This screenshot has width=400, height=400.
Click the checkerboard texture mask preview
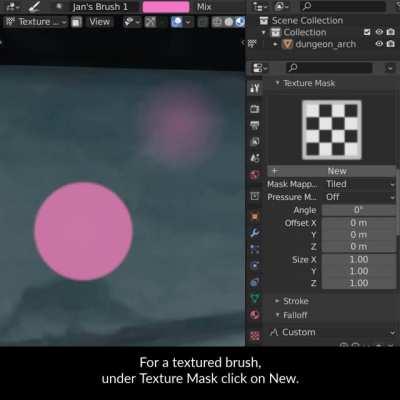tap(332, 130)
